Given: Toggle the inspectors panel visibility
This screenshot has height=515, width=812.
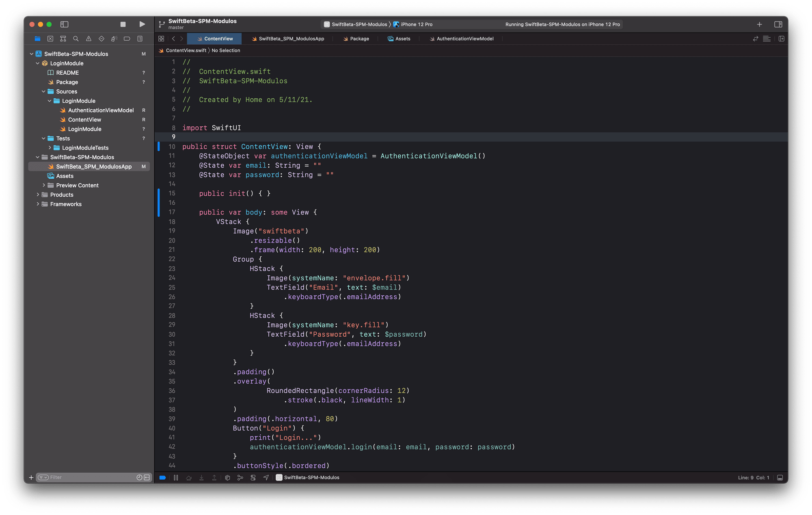Looking at the screenshot, I should click(779, 24).
